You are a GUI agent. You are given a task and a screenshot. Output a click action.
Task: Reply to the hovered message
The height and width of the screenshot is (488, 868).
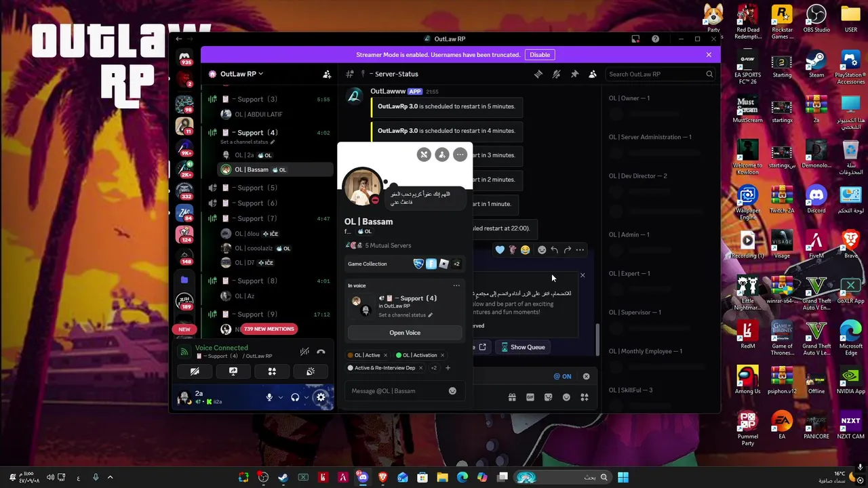[555, 250]
